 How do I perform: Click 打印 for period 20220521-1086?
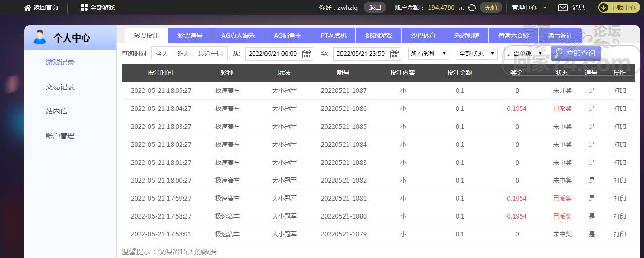[619, 109]
